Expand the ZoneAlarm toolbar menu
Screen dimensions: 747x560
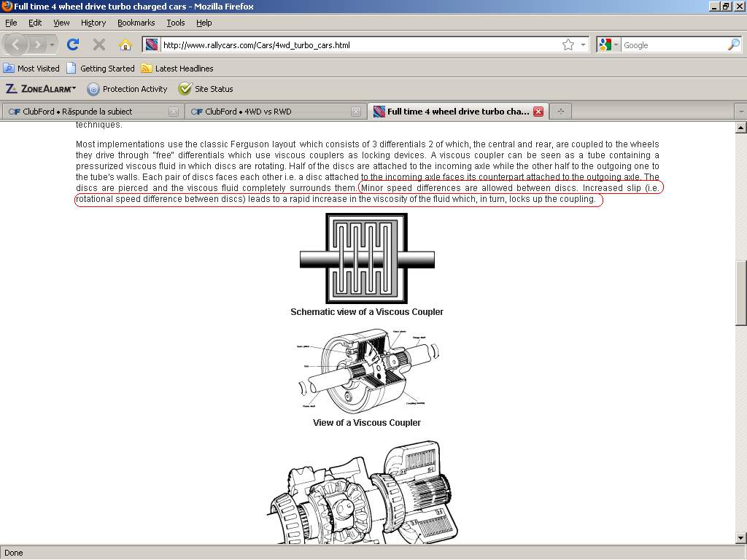coord(42,89)
